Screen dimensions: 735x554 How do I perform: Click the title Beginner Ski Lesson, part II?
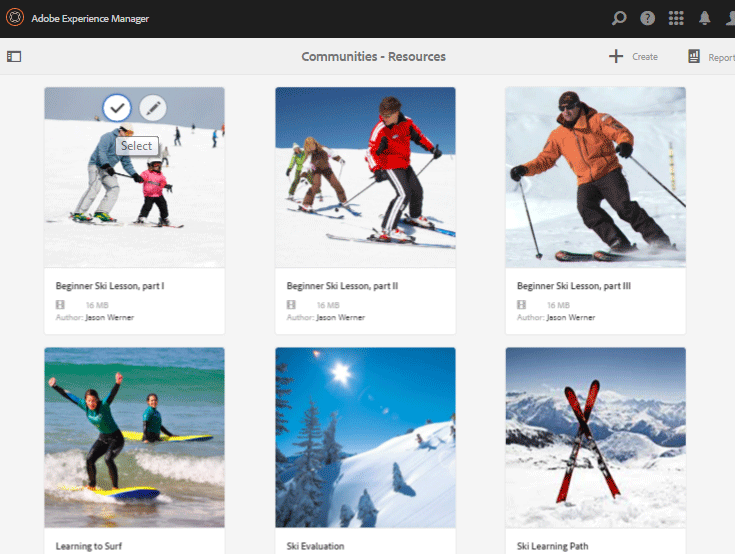click(342, 286)
